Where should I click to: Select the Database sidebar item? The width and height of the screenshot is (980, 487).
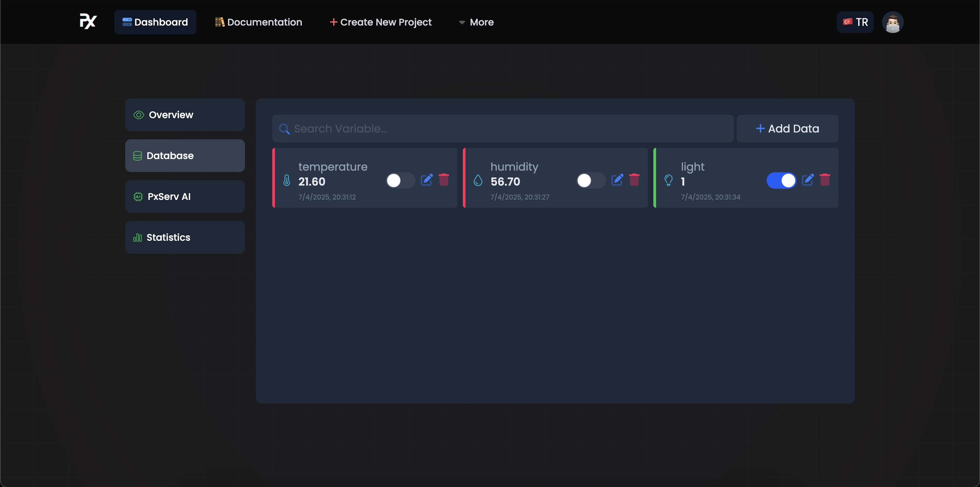pyautogui.click(x=185, y=155)
